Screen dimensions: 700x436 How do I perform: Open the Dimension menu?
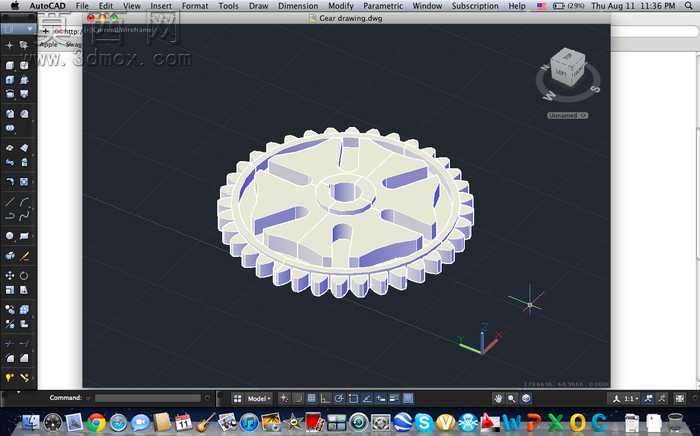(x=298, y=6)
